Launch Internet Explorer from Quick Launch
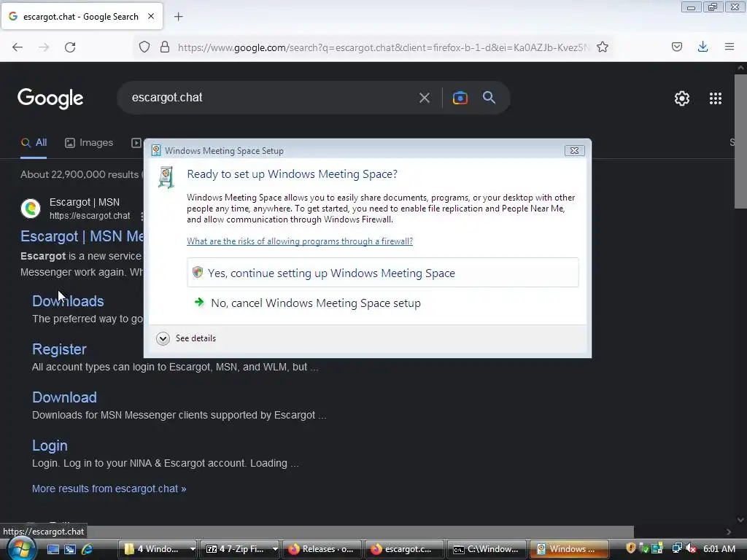The image size is (747, 560). [x=88, y=549]
